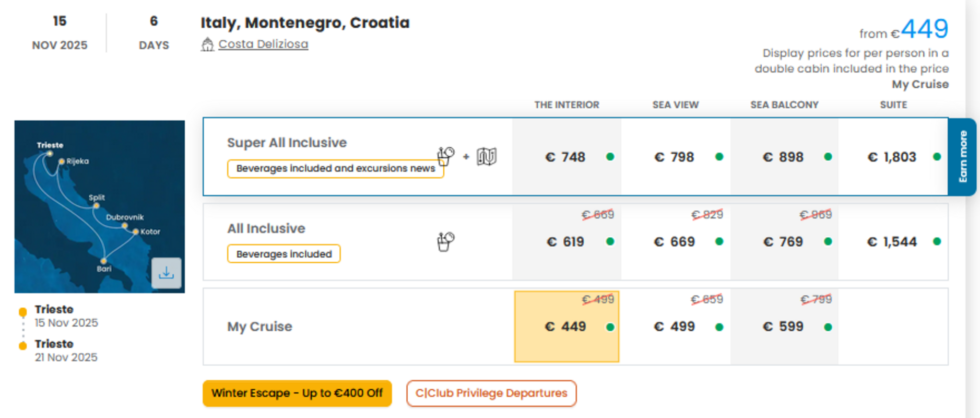The image size is (980, 418).
Task: Click the C|Club Privilege Departures button
Action: coord(491,393)
